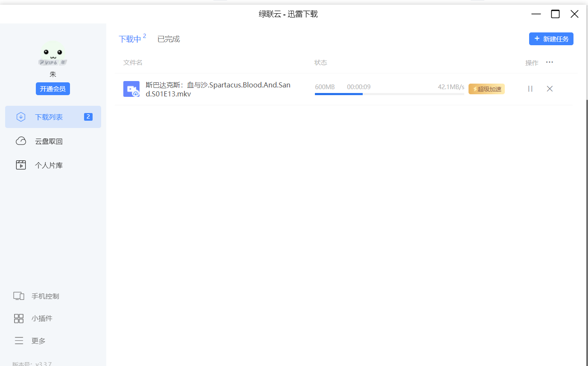Viewport: 588px width, 366px height.
Task: Open the three-dots menu beside 操作
Action: click(550, 62)
